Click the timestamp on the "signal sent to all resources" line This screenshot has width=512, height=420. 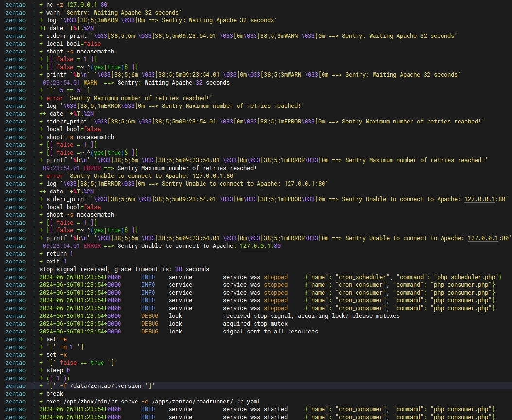coord(80,332)
